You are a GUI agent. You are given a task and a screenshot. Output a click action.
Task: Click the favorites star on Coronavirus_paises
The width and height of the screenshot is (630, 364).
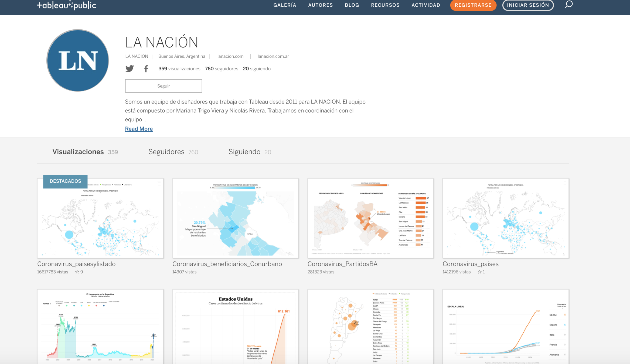tap(479, 272)
